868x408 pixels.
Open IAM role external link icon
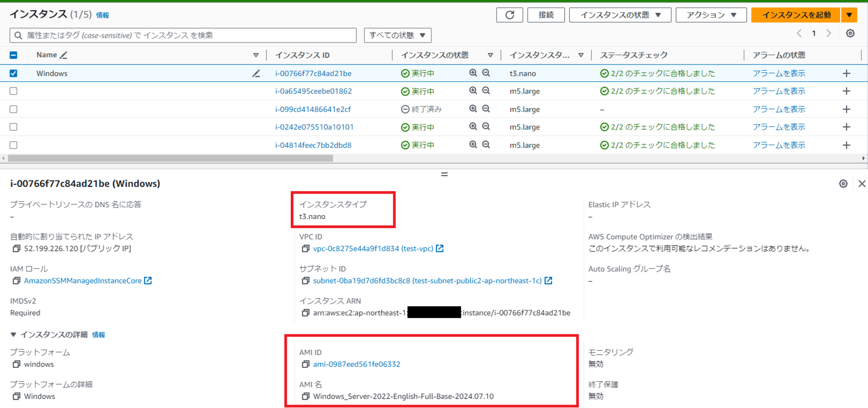click(x=148, y=280)
